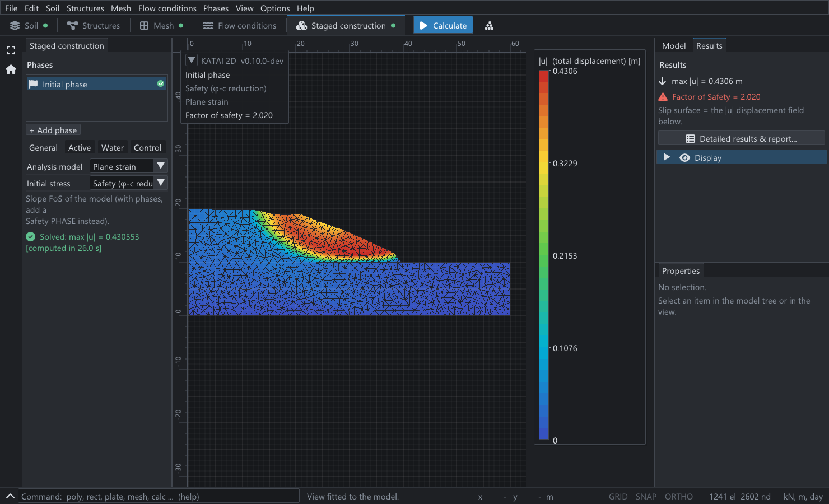Click the table icon on Detailed results button
Viewport: 829px width, 504px height.
coord(690,139)
